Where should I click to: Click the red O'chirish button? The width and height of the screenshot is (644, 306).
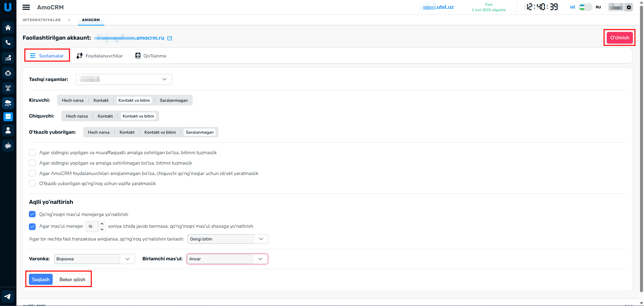(x=619, y=38)
